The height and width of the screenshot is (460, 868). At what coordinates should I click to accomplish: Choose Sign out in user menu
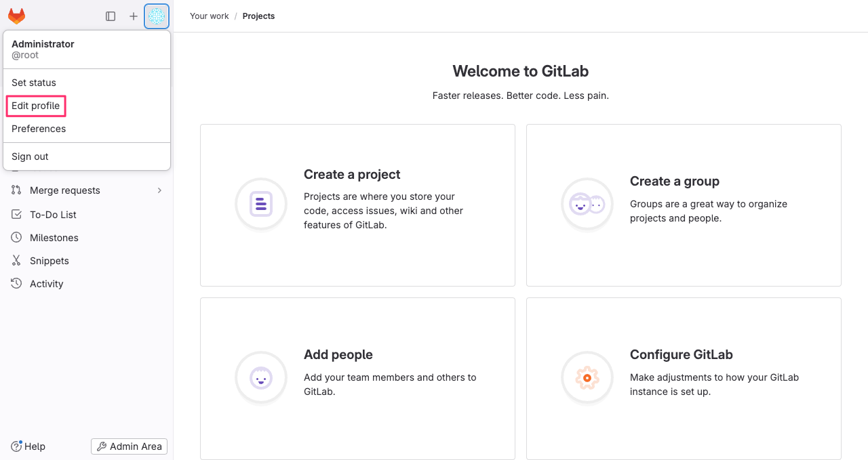pyautogui.click(x=87, y=156)
